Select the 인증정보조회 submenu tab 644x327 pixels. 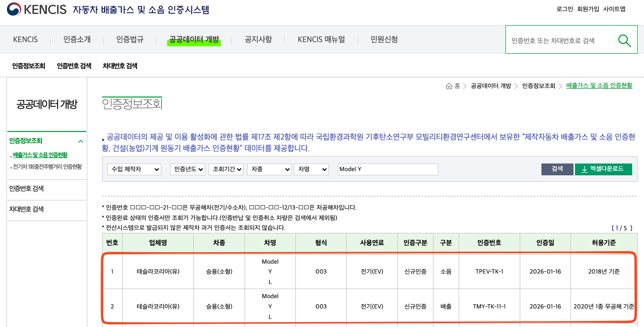(x=29, y=66)
